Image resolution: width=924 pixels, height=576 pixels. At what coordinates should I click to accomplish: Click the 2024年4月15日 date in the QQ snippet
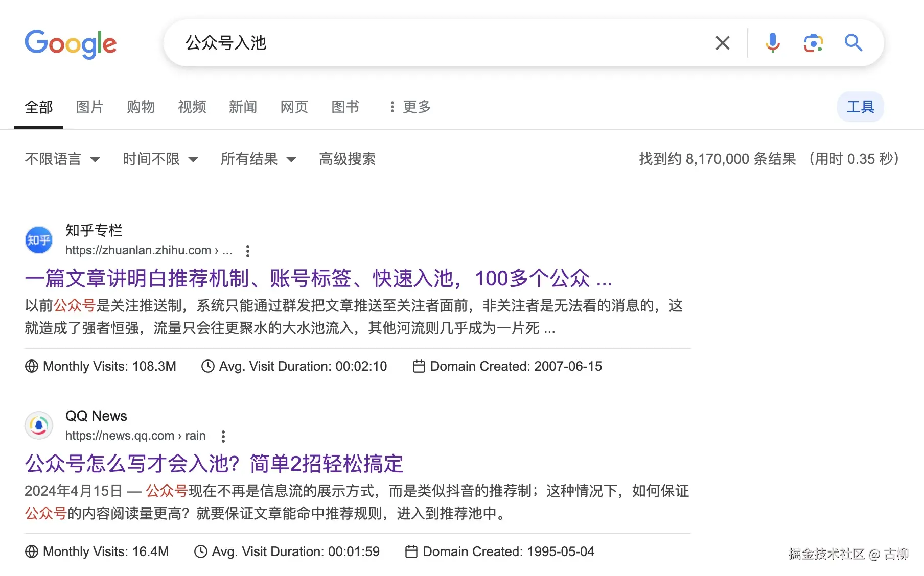(74, 491)
